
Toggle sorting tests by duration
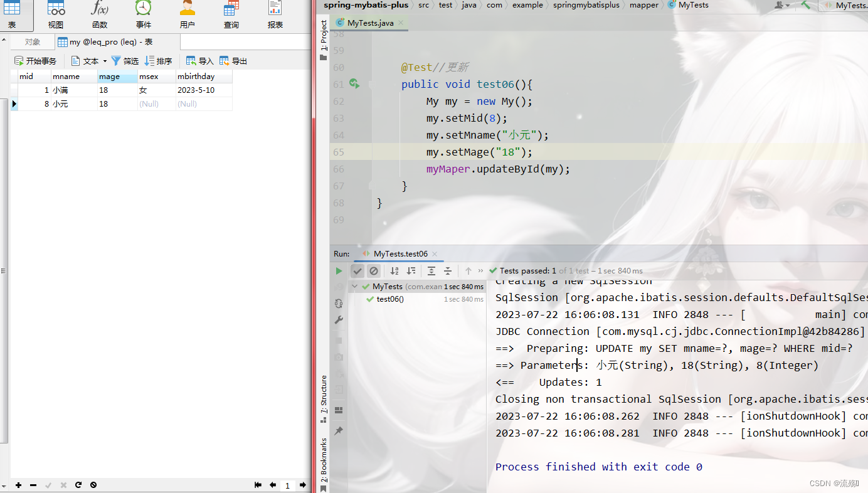click(x=411, y=270)
